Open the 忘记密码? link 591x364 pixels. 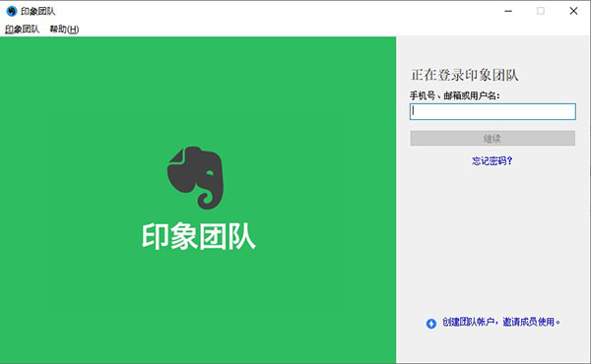pyautogui.click(x=492, y=161)
